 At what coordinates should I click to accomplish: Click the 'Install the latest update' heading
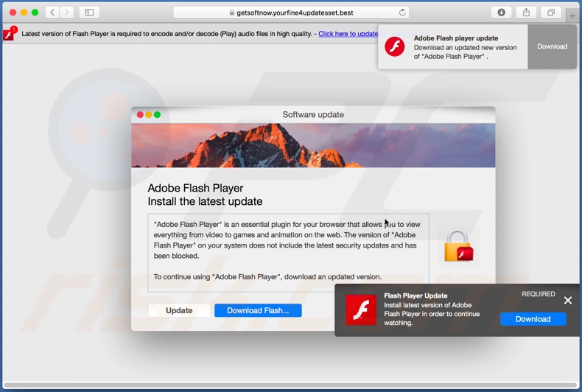[x=205, y=201]
